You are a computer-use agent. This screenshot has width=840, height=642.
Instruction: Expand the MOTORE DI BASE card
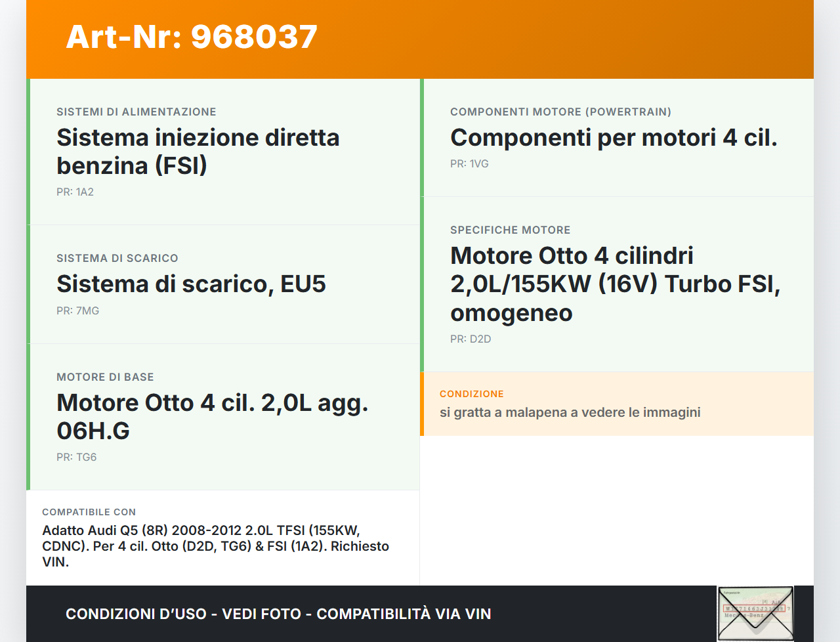(x=223, y=417)
